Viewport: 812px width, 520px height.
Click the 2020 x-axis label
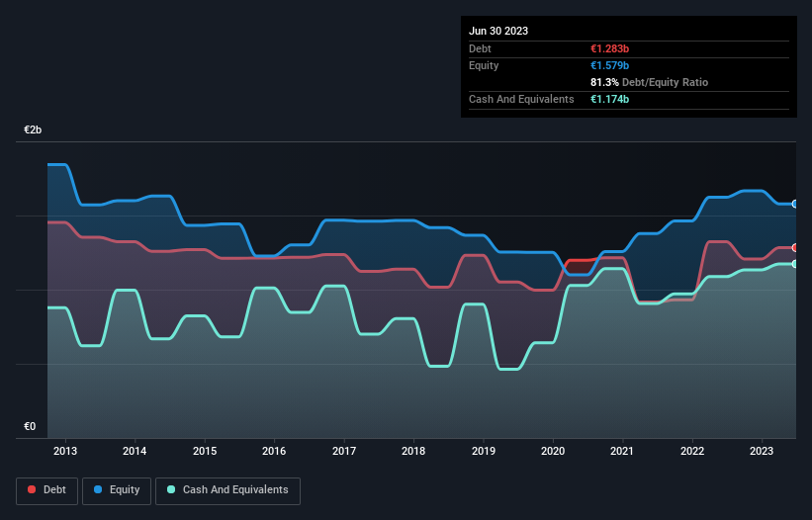tap(553, 451)
